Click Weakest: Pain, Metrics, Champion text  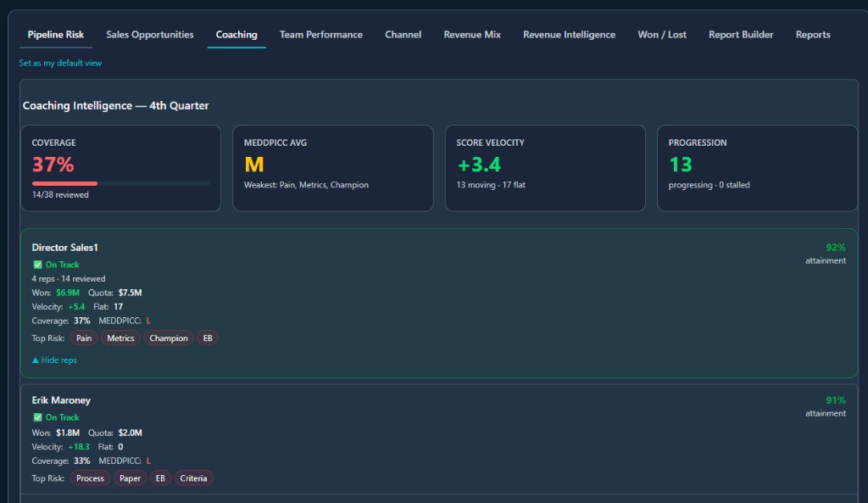(x=306, y=185)
